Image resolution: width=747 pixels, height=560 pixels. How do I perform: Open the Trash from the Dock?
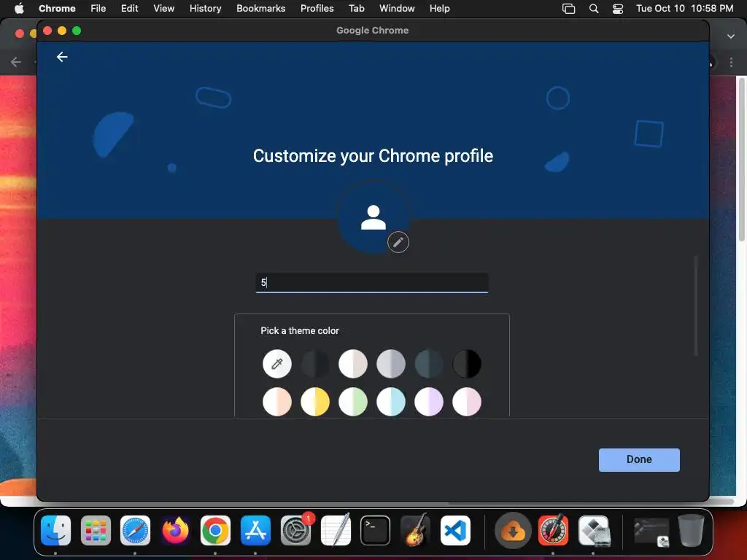tap(691, 531)
